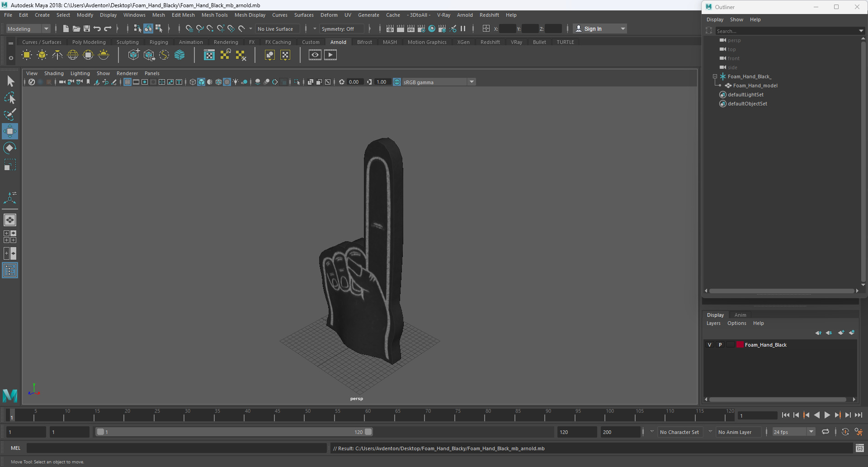Click New Scene icon
Image resolution: width=868 pixels, height=467 pixels.
point(66,29)
